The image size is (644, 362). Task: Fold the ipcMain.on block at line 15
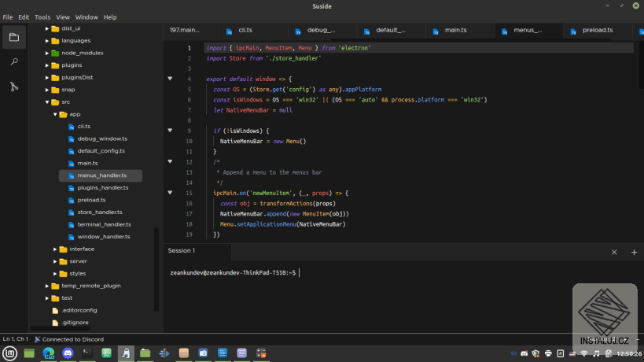pyautogui.click(x=170, y=192)
